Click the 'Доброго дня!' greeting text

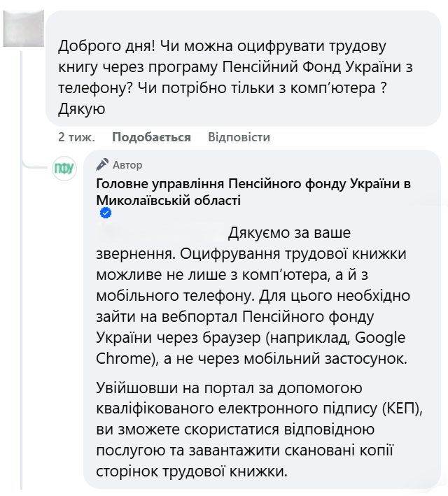[106, 46]
